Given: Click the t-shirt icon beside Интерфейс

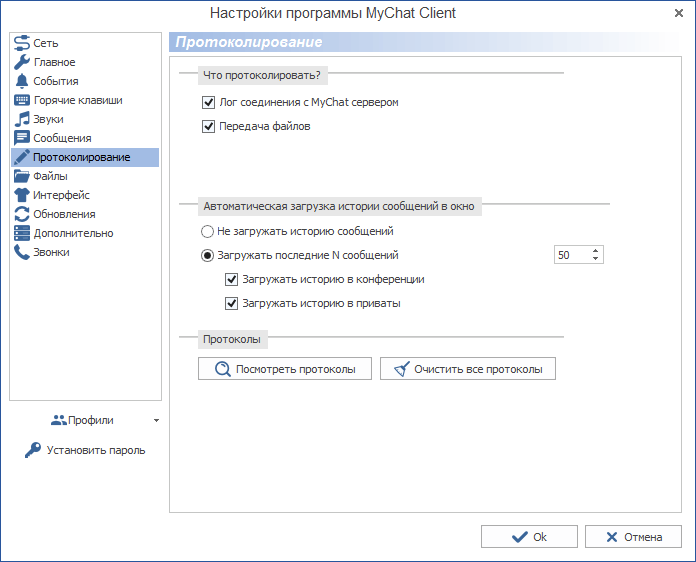Looking at the screenshot, I should [22, 195].
